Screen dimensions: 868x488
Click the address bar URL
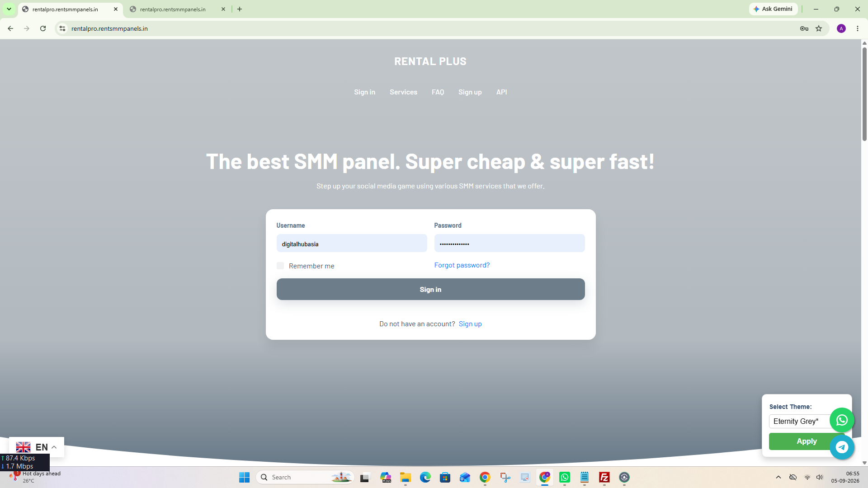tap(109, 28)
